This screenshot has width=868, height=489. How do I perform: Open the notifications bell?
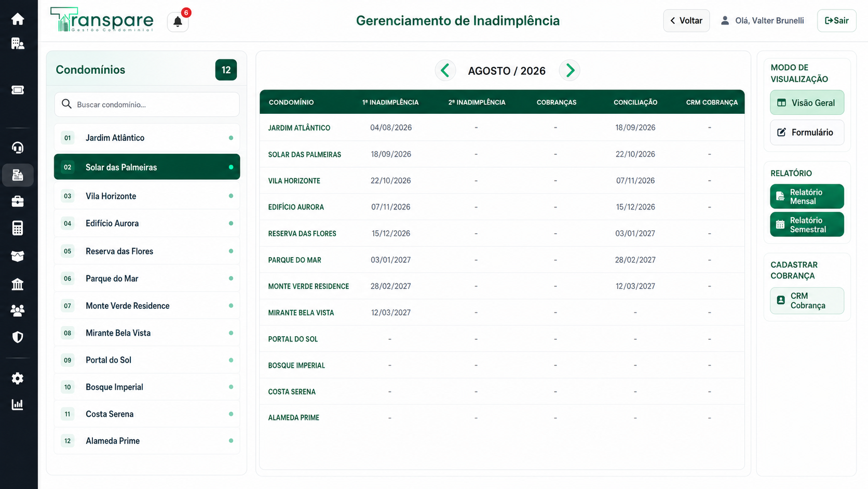click(178, 21)
